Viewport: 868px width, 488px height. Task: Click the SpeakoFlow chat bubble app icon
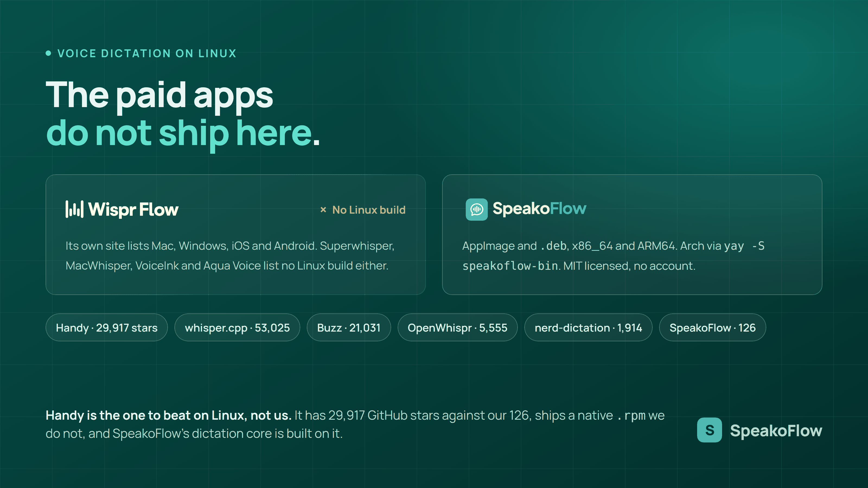(477, 210)
